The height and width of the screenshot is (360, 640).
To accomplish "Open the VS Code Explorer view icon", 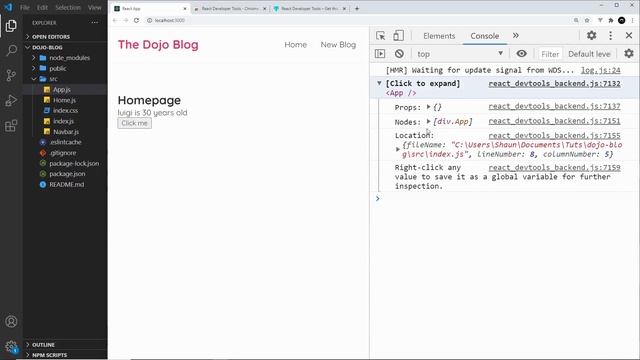I will point(11,26).
